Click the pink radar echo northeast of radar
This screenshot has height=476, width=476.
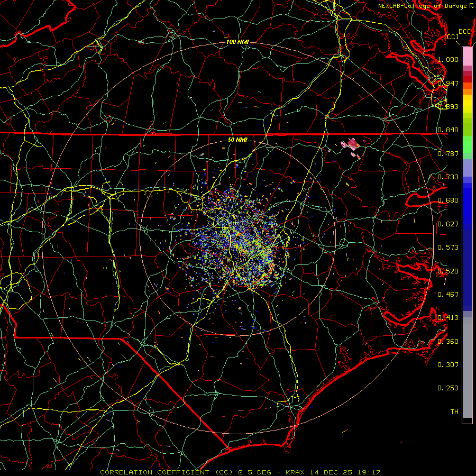[x=351, y=144]
